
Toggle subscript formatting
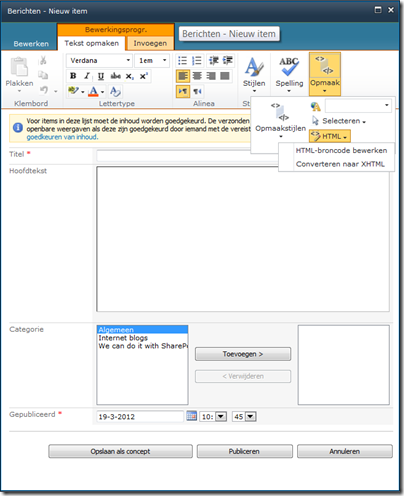[130, 76]
